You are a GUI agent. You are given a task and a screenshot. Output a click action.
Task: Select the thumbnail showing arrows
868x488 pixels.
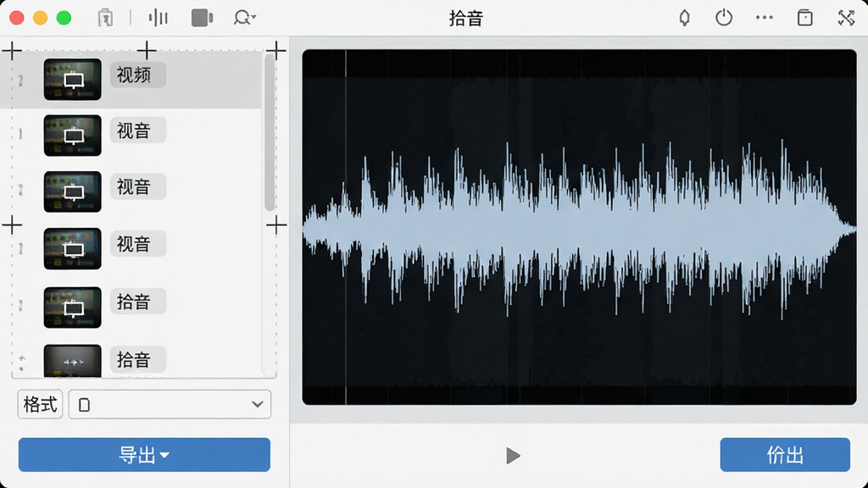(x=73, y=361)
